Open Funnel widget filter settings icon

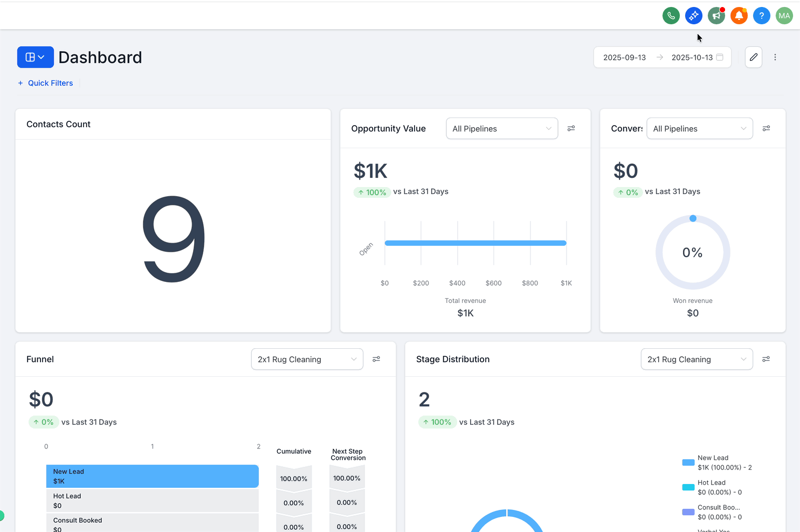point(376,359)
